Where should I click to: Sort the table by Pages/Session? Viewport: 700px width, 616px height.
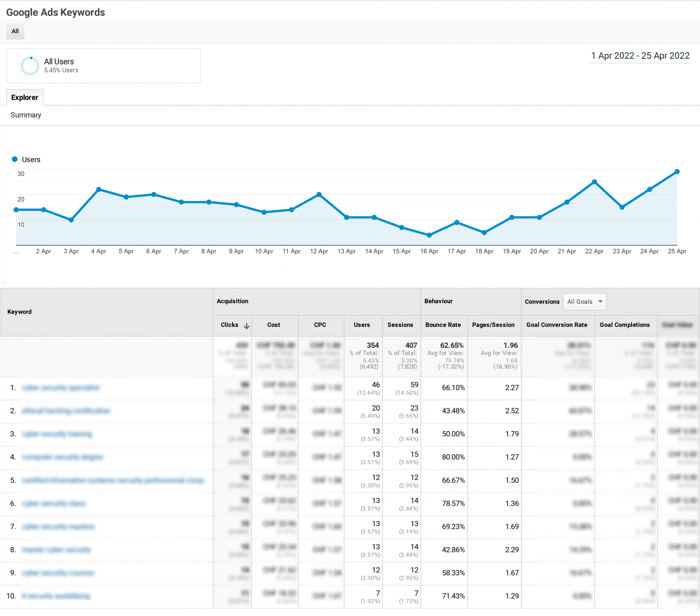pos(494,325)
